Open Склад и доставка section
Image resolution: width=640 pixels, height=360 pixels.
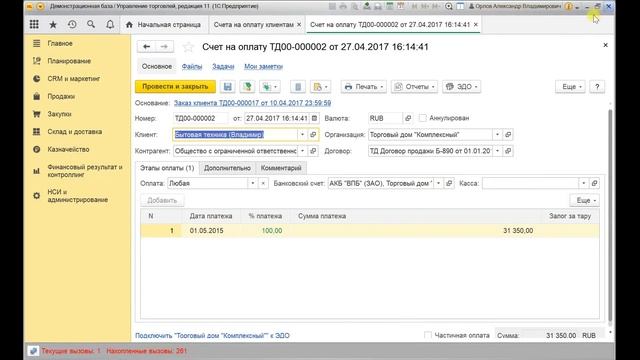pyautogui.click(x=75, y=132)
